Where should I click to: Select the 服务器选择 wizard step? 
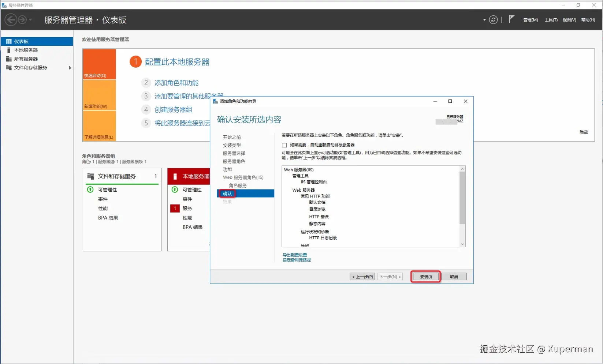pyautogui.click(x=234, y=153)
